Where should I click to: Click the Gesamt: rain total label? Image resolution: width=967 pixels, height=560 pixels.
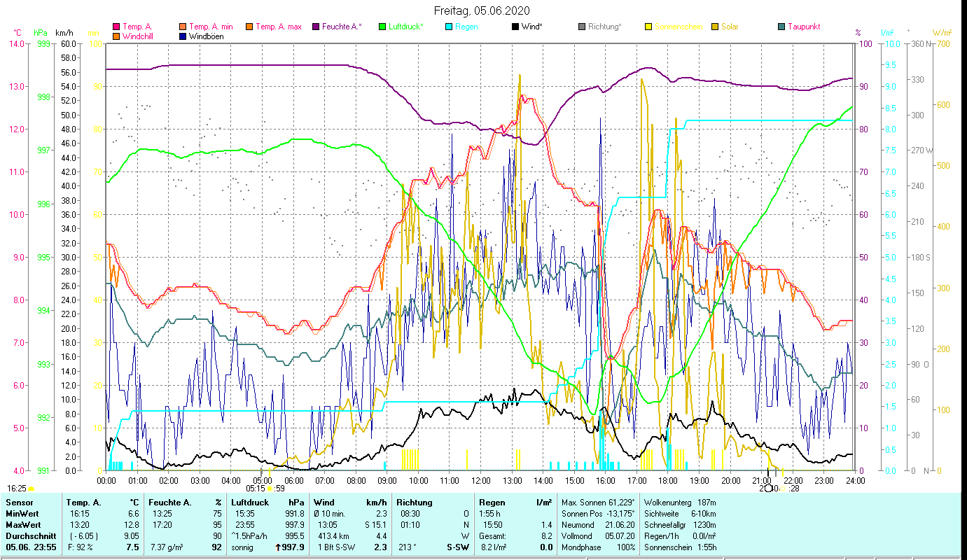click(x=494, y=536)
